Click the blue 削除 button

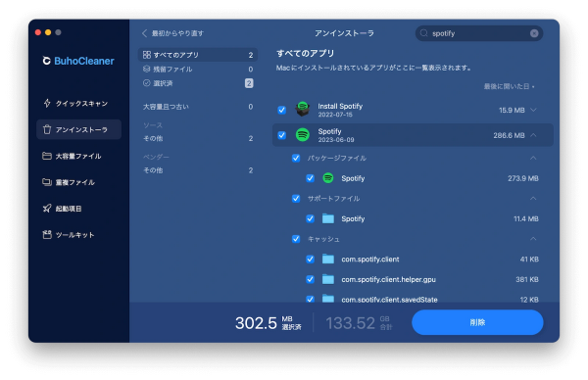pyautogui.click(x=477, y=322)
